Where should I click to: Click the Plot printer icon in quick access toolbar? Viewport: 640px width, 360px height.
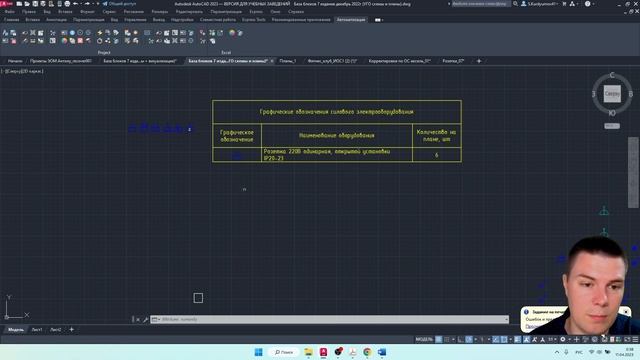click(x=67, y=4)
